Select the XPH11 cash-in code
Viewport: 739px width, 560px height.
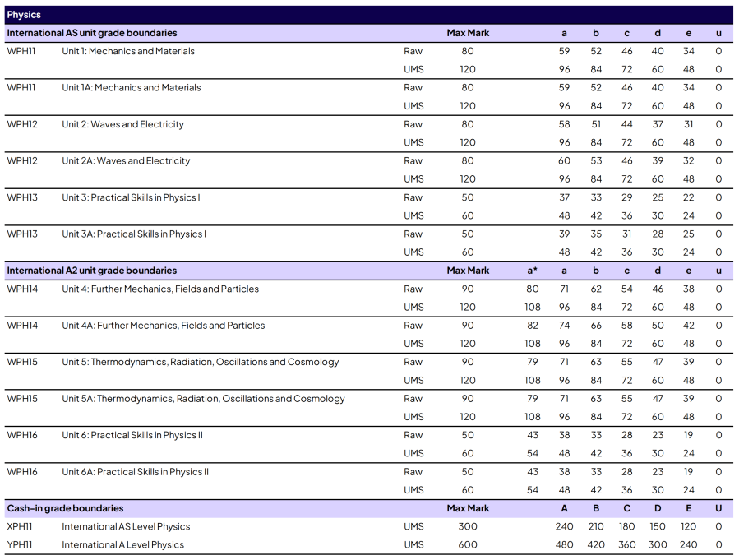click(21, 527)
